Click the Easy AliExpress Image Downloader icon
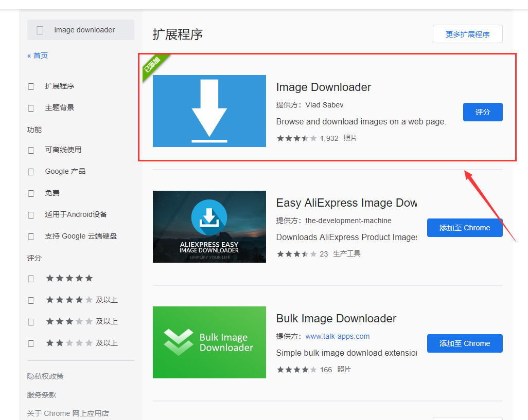 tap(209, 227)
